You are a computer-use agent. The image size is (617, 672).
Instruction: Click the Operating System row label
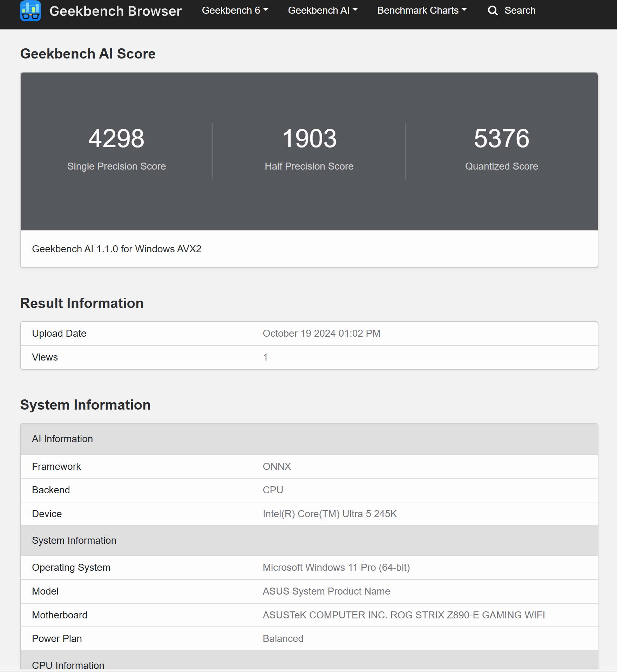coord(71,567)
